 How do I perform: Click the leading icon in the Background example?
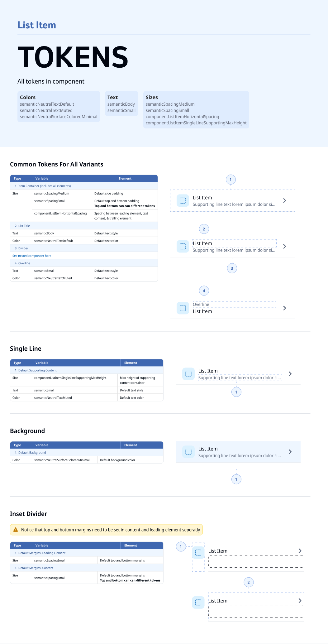[188, 452]
